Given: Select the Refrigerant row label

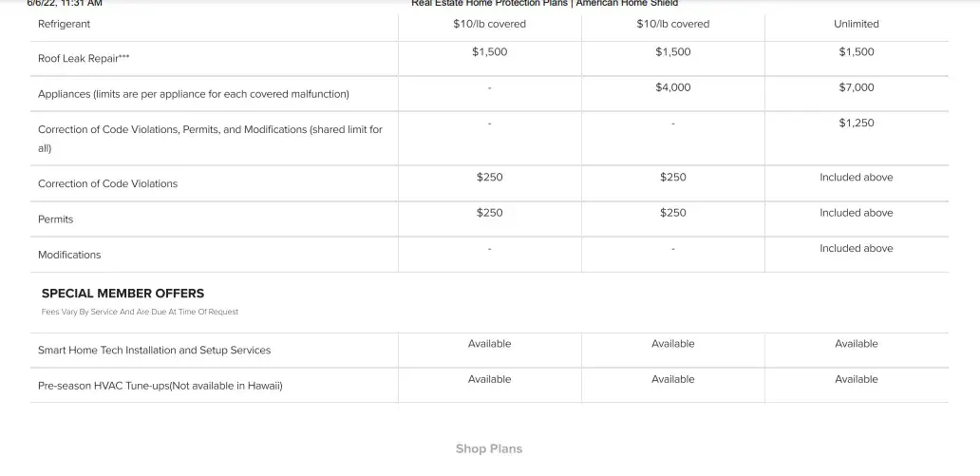Looking at the screenshot, I should pos(65,24).
